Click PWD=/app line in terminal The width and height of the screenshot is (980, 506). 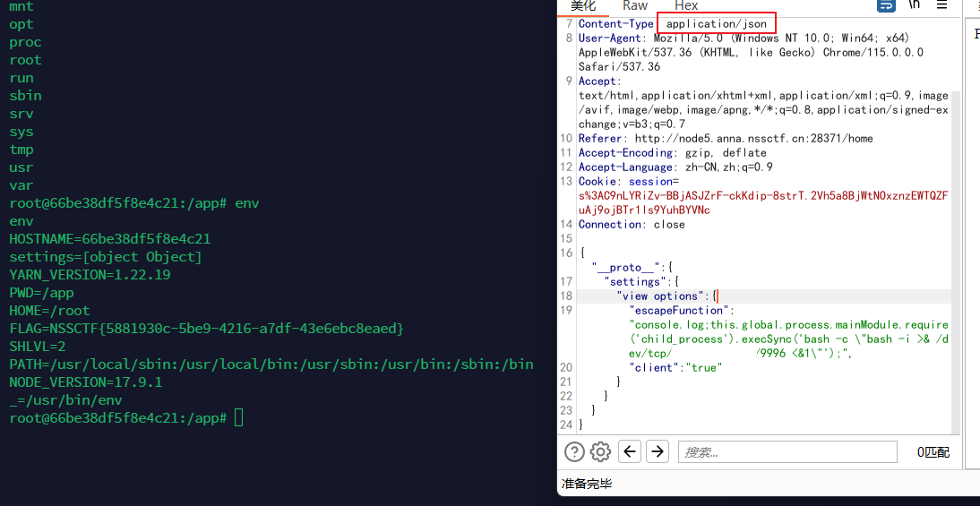[x=42, y=293]
